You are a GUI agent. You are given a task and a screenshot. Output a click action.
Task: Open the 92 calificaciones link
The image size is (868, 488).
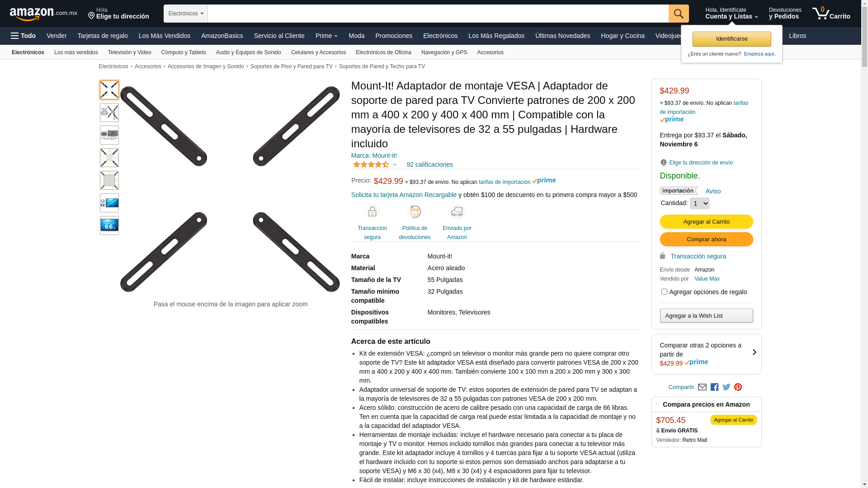[x=429, y=164]
